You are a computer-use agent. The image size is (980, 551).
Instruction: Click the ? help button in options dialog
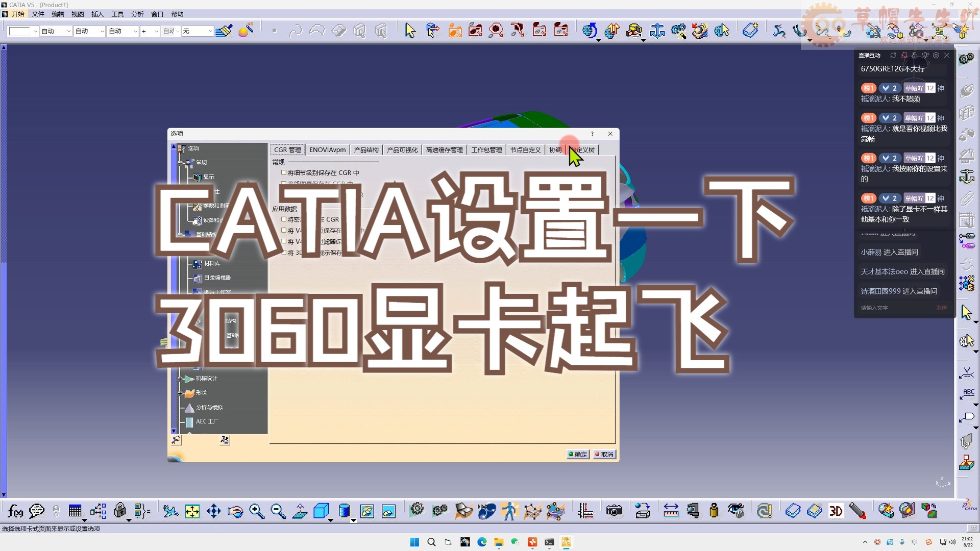pyautogui.click(x=592, y=134)
